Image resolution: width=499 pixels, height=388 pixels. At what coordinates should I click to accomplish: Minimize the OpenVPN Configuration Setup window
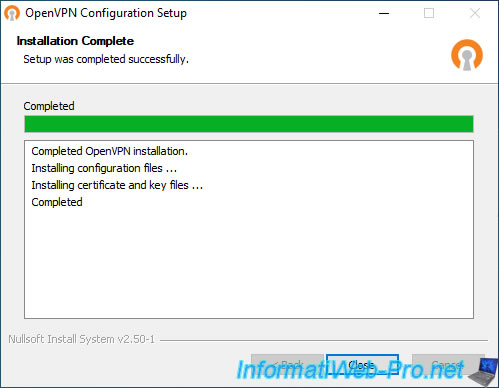pos(384,13)
